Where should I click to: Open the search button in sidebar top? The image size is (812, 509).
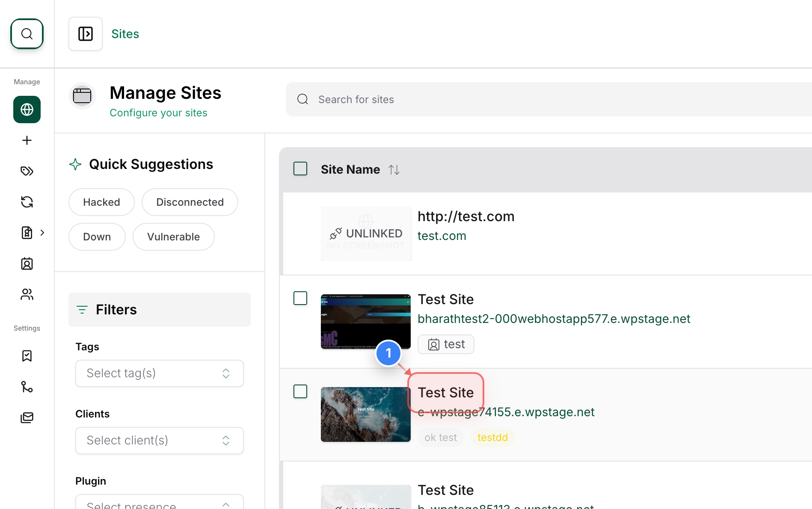pos(27,34)
